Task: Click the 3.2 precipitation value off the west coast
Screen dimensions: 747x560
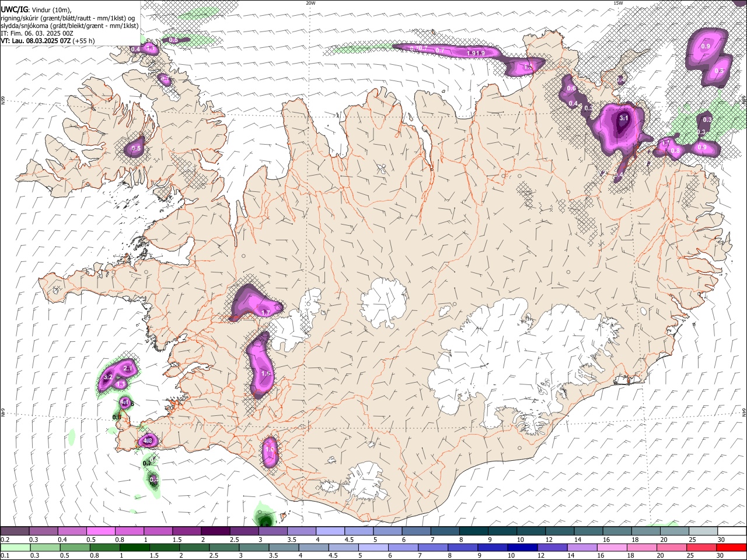Action: coord(107,377)
